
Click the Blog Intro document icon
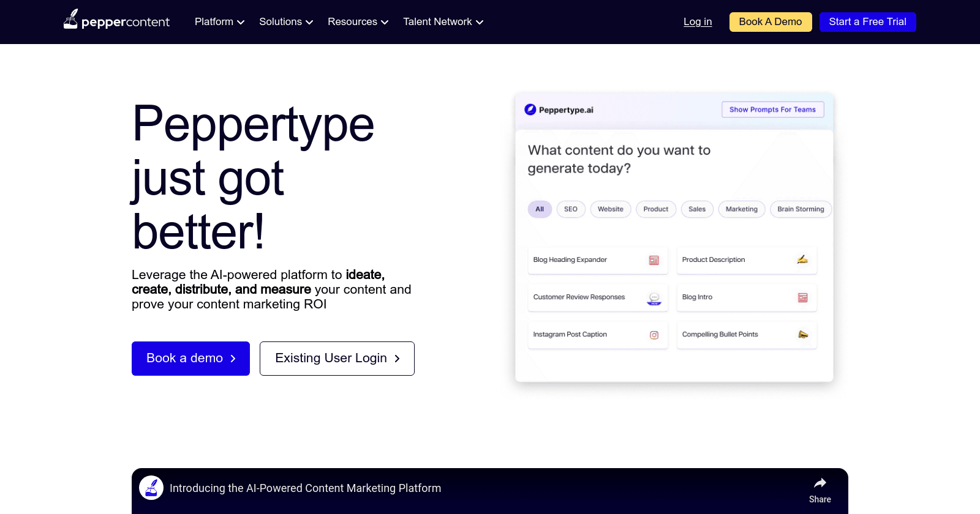point(803,297)
